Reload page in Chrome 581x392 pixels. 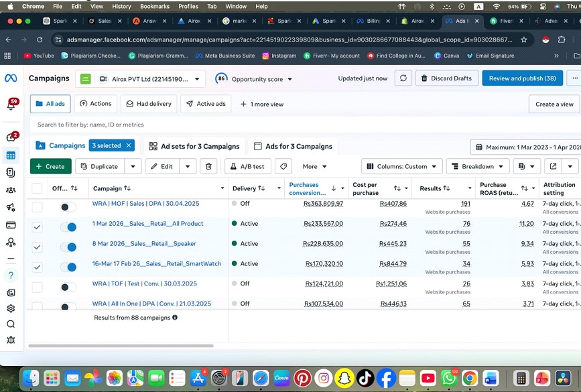pos(40,40)
